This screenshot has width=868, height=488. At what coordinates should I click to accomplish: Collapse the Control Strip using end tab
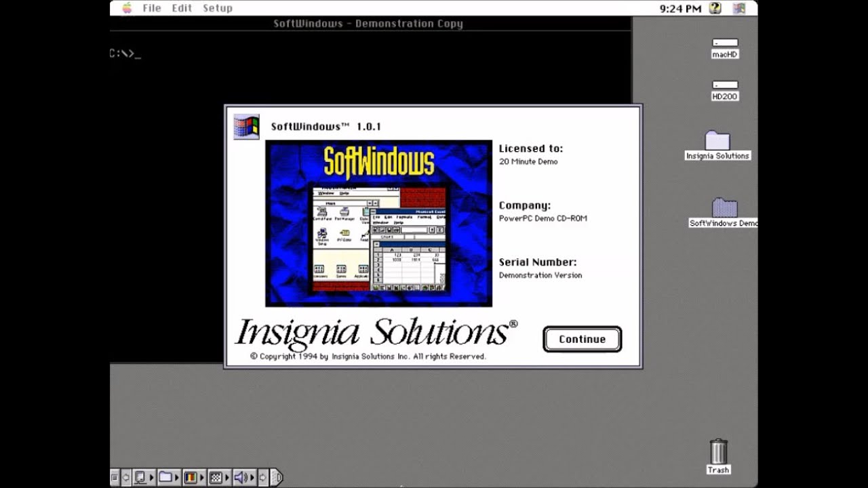277,477
